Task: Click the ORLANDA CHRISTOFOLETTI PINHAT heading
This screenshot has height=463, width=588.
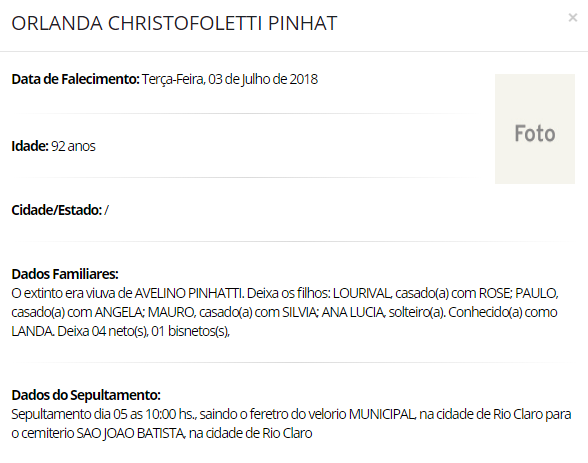Action: (x=174, y=23)
